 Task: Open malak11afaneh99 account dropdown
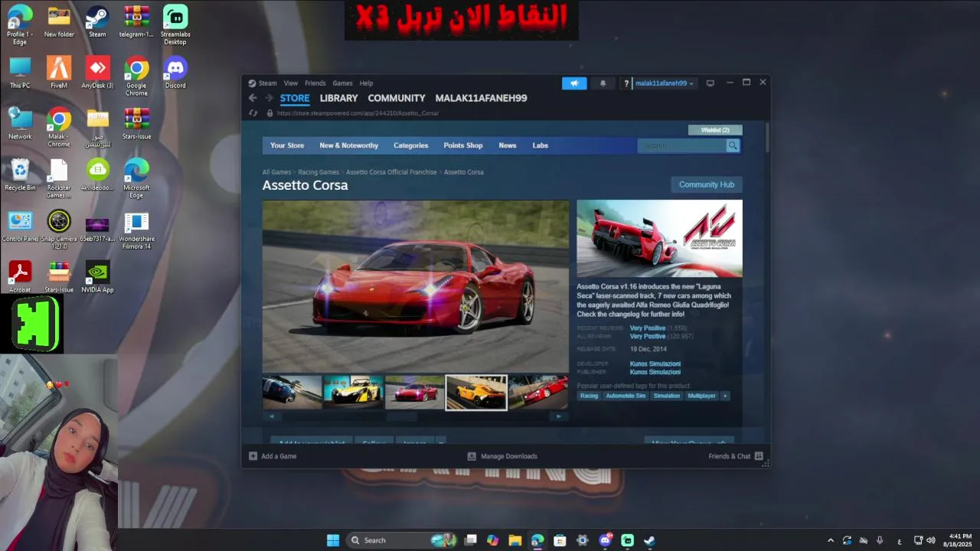point(665,83)
